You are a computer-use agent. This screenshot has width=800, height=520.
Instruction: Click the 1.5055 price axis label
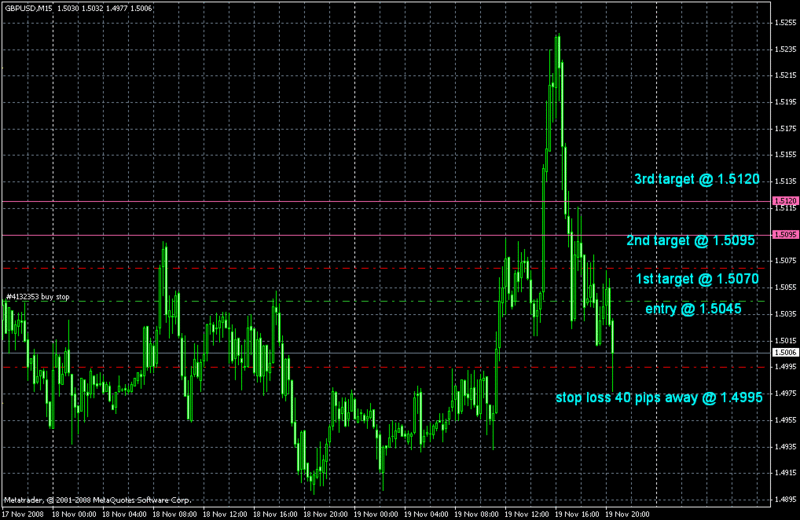pos(785,287)
